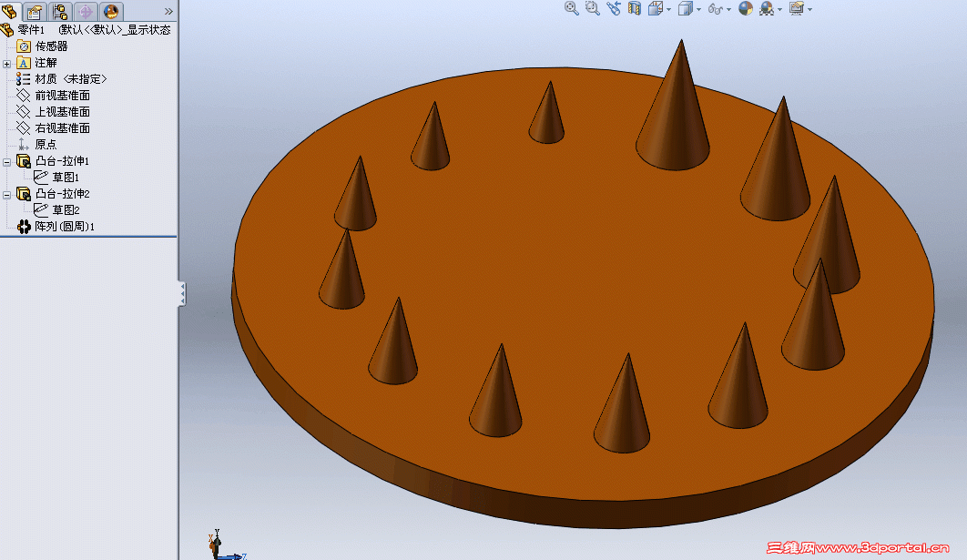Go back to the Previous View

pos(614,8)
